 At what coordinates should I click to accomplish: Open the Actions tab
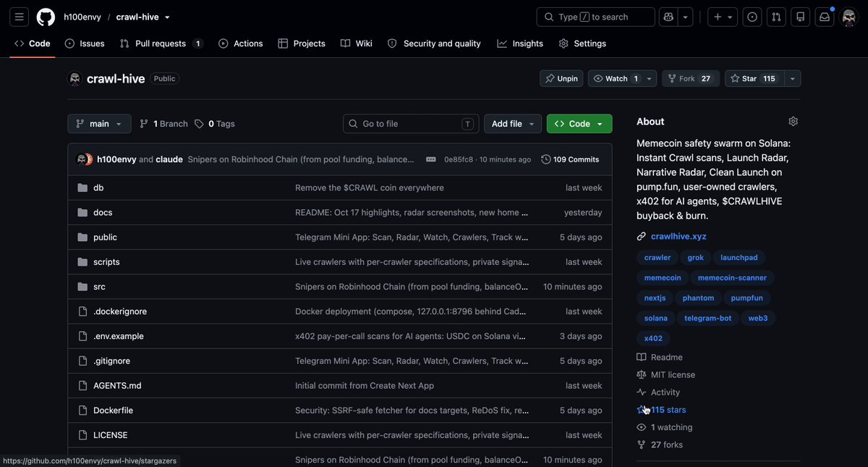point(241,43)
